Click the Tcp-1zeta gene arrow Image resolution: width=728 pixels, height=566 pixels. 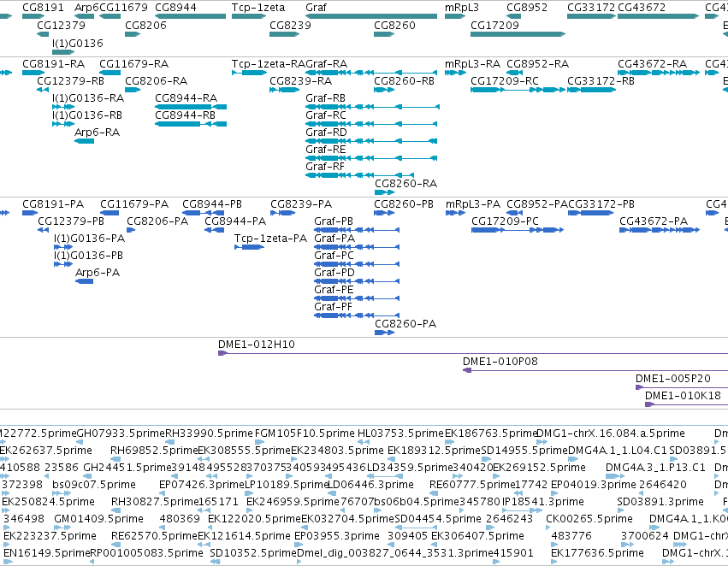[x=249, y=16]
